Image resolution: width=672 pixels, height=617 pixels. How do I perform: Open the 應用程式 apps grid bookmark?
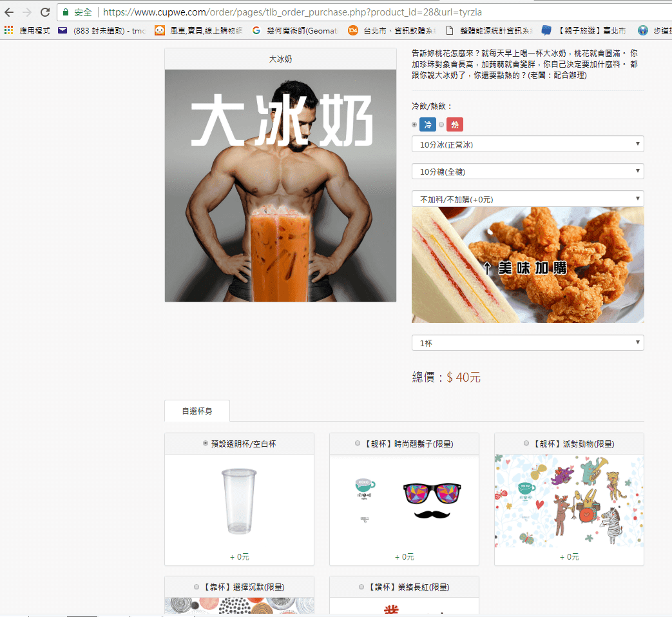[27, 30]
